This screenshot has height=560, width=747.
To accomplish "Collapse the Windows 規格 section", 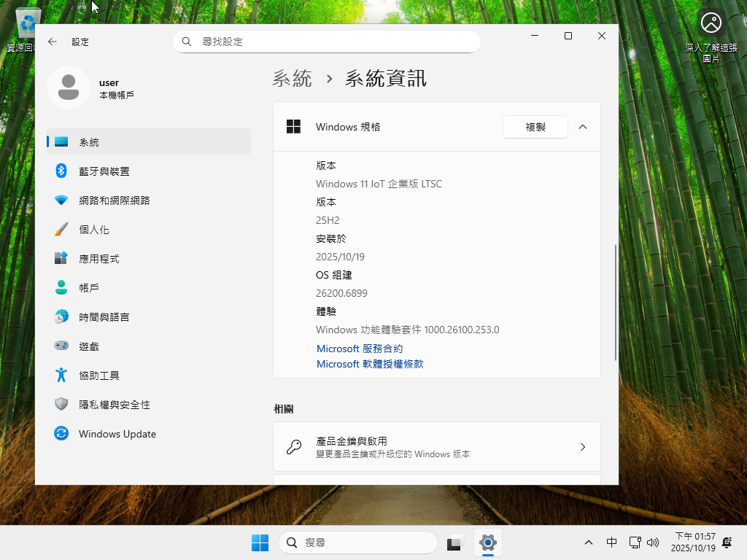I will click(582, 127).
